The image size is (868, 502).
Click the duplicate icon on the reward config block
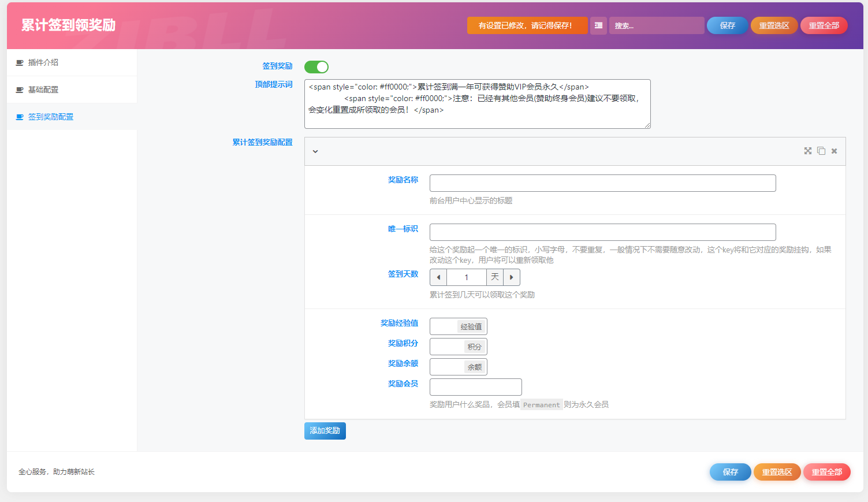tap(821, 151)
